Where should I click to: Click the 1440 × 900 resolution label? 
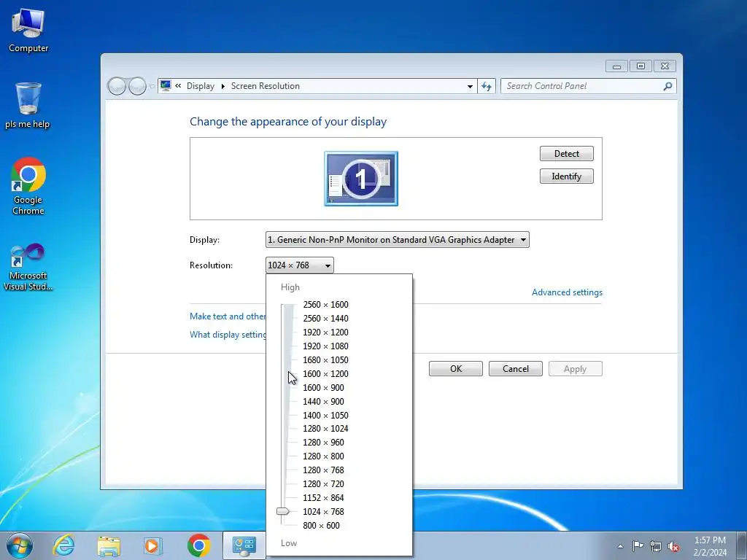click(x=323, y=401)
